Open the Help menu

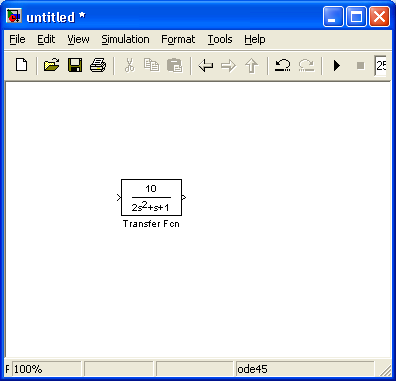255,39
